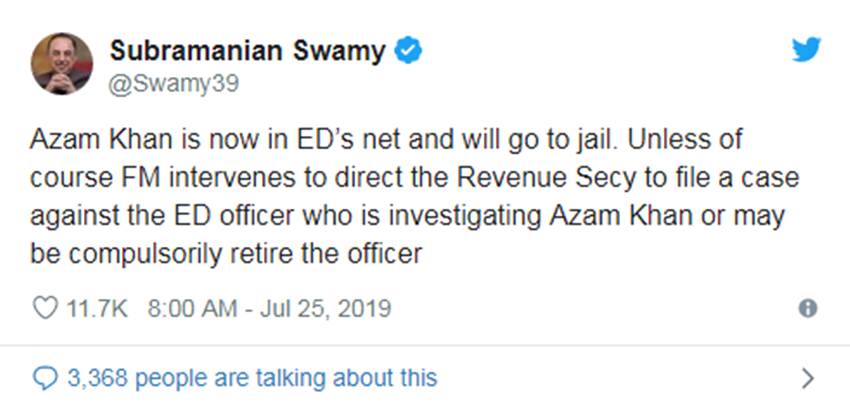
Task: Click the 8:00 AM timestamp
Action: point(191,308)
